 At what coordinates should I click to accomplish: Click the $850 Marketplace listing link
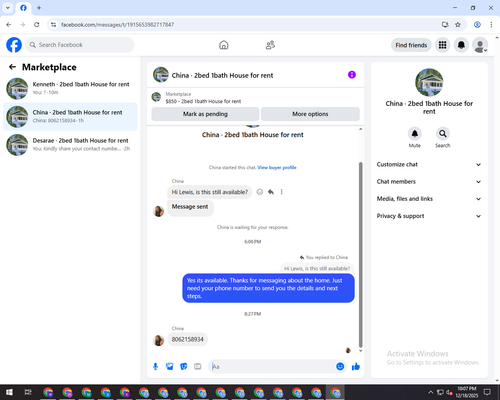[x=203, y=101]
